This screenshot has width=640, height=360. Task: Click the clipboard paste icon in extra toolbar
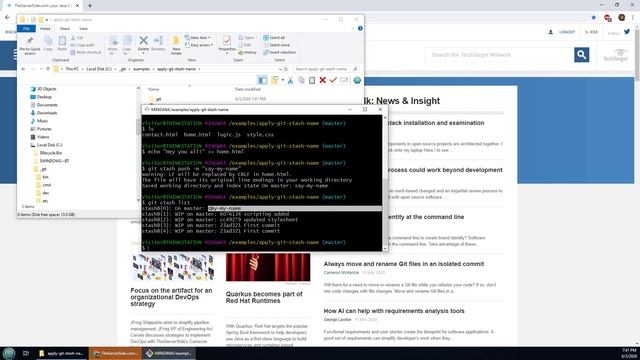[312, 80]
